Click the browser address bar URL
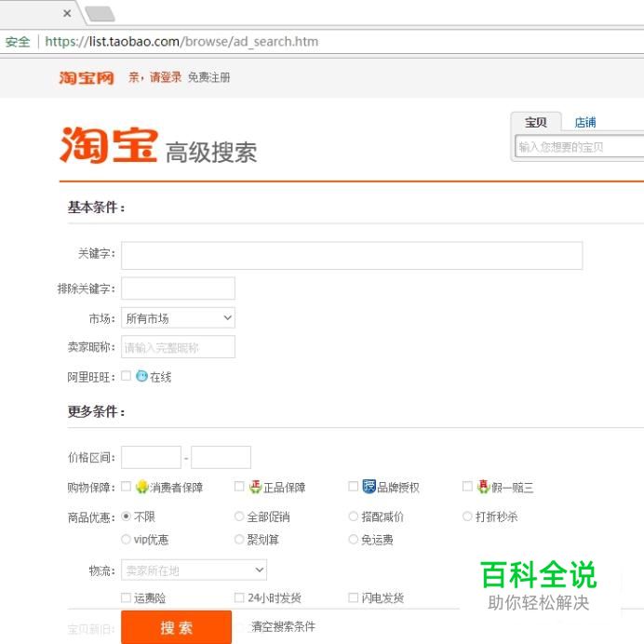 [181, 42]
